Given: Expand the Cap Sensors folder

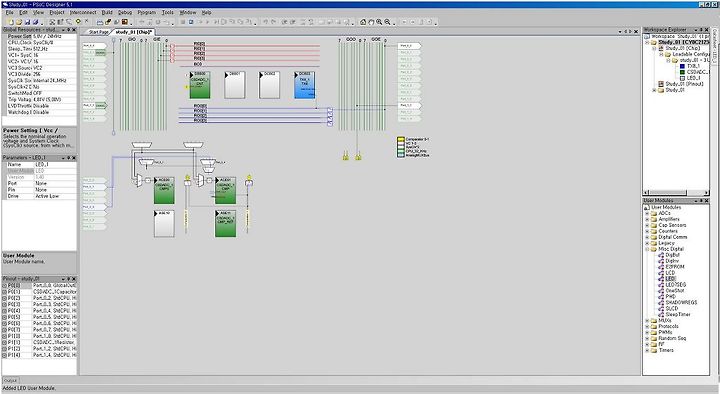Looking at the screenshot, I should click(x=647, y=225).
